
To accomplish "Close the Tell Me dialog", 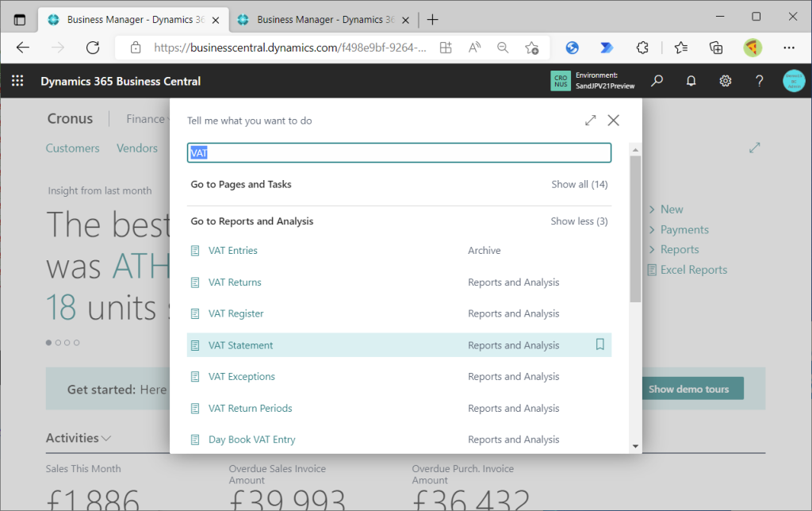I will point(614,121).
